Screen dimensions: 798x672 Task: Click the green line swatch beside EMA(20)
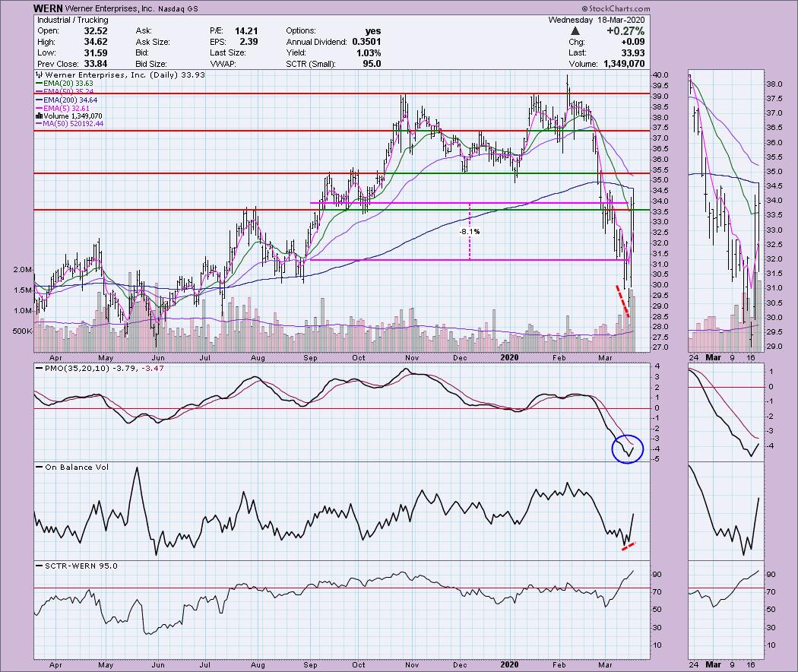39,84
